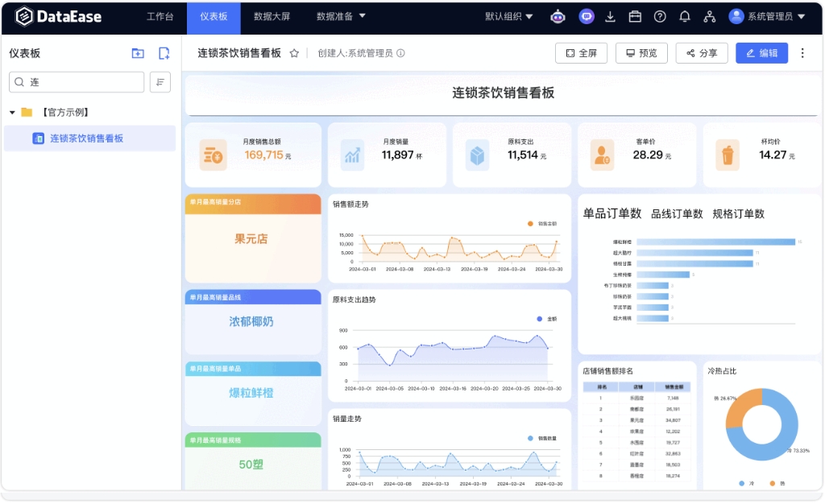The width and height of the screenshot is (825, 504).
Task: Select 品线订单数 chart tab
Action: point(677,214)
